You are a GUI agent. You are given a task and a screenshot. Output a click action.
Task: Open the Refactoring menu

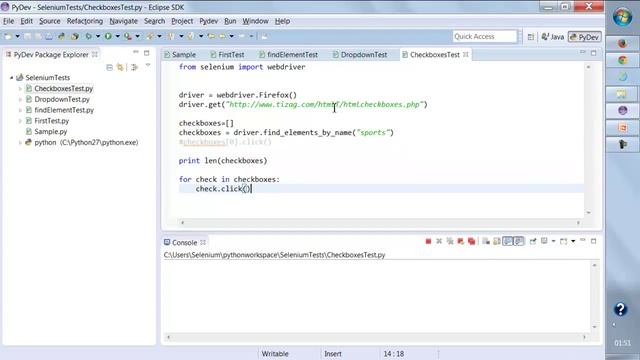(x=85, y=21)
